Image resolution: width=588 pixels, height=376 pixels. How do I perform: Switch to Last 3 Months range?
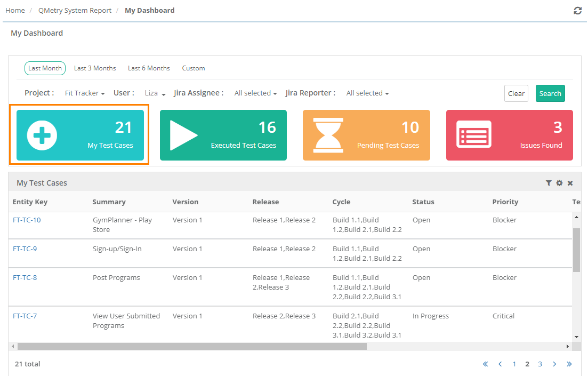click(x=95, y=68)
